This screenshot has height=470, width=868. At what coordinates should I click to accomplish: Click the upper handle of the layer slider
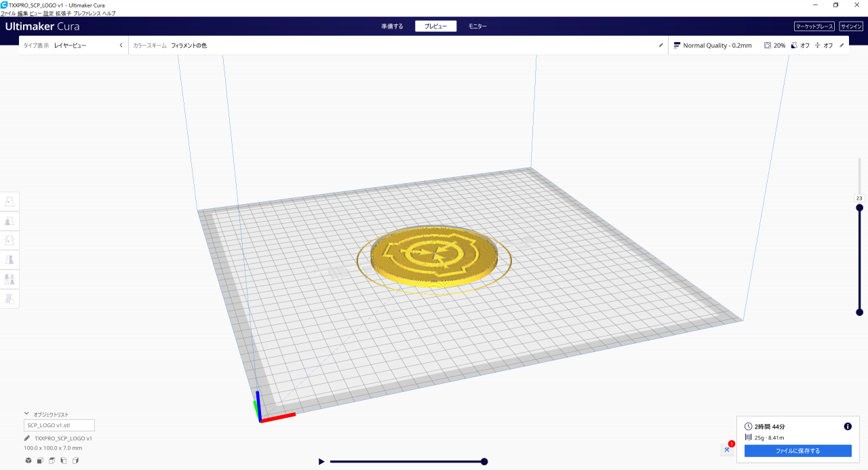860,208
